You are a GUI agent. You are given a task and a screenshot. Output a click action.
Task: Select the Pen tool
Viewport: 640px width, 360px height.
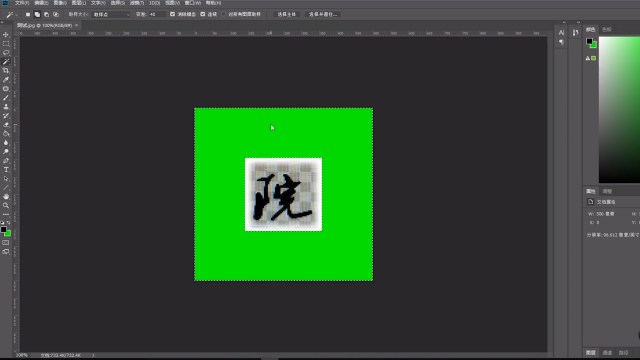click(x=6, y=160)
